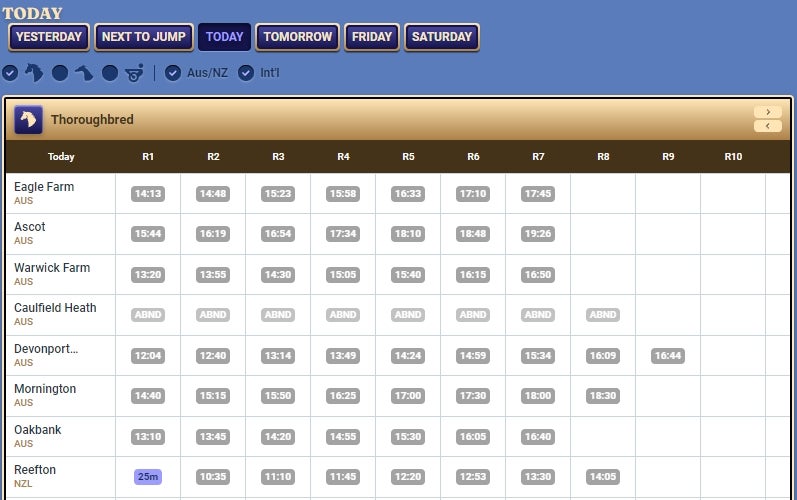Click the Reefton venue name

[x=35, y=470]
